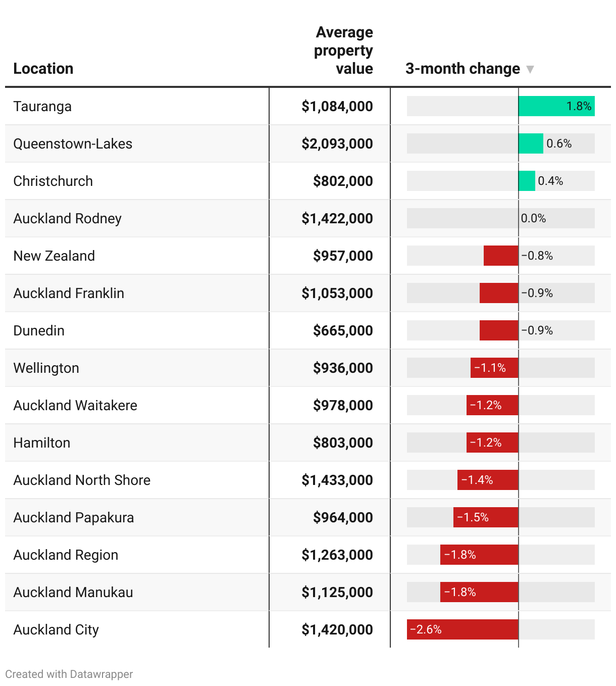Select the Auckland Franklin -0.9% label
The width and height of the screenshot is (616, 686).
(x=537, y=293)
